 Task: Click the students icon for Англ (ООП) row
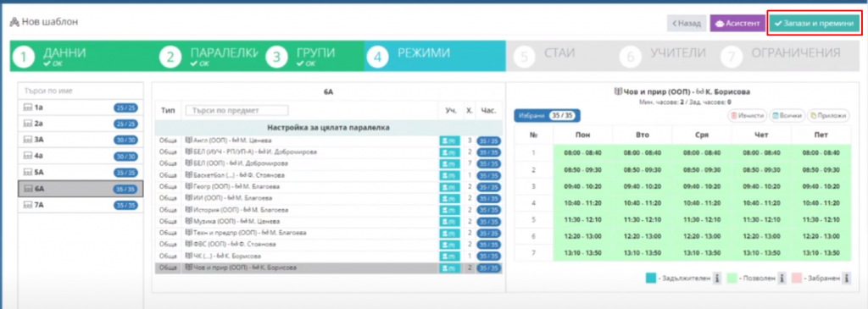click(x=449, y=141)
